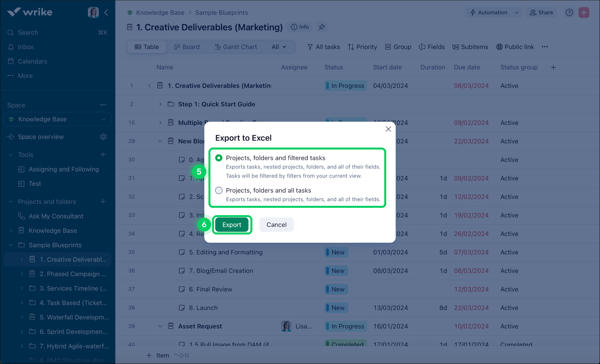Expand Step 1: Quick Start Guide folder

click(160, 104)
